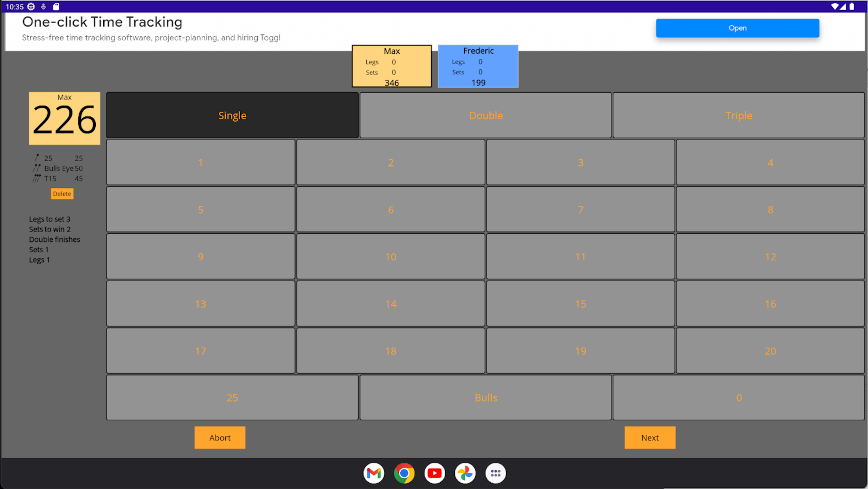The image size is (868, 489).
Task: Abort the current game
Action: pyautogui.click(x=219, y=437)
